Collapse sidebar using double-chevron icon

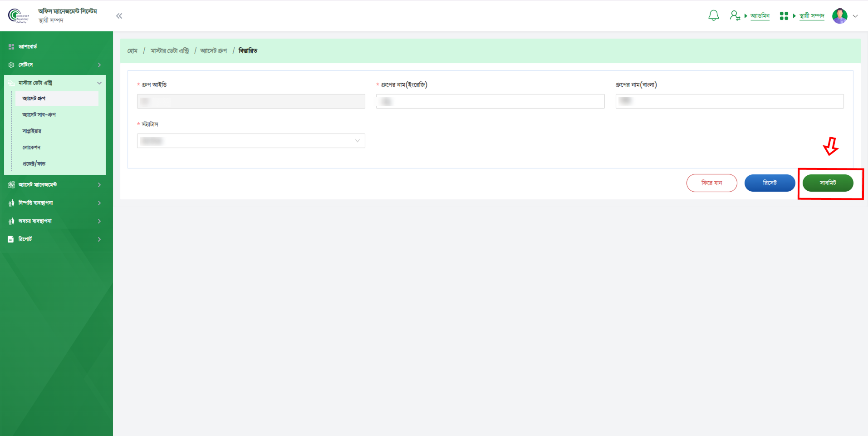[x=119, y=16]
